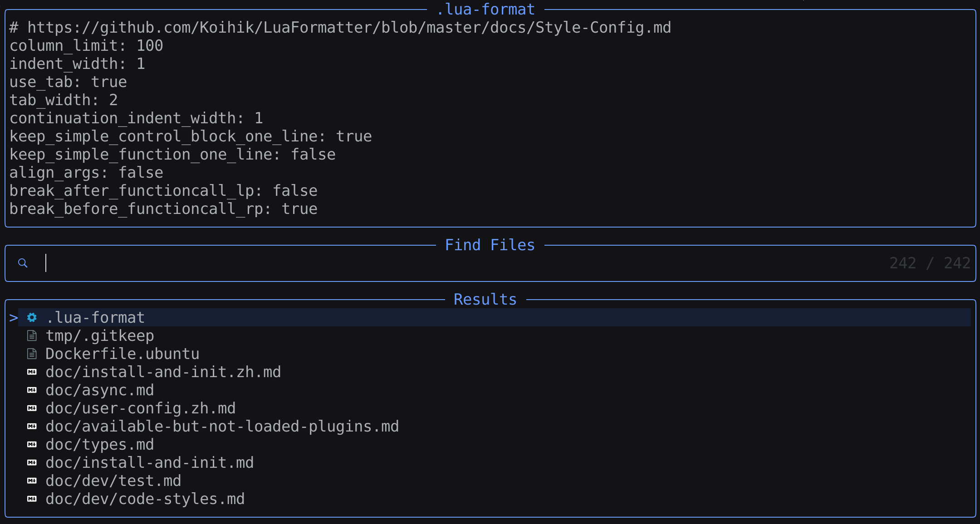Click the markdown icon beside doc/types.md

pyautogui.click(x=32, y=445)
